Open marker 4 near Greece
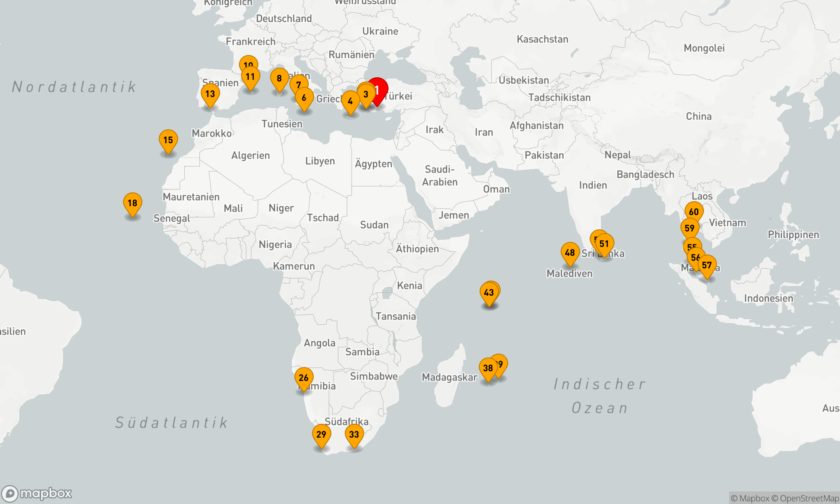840x504 pixels. pos(350,101)
